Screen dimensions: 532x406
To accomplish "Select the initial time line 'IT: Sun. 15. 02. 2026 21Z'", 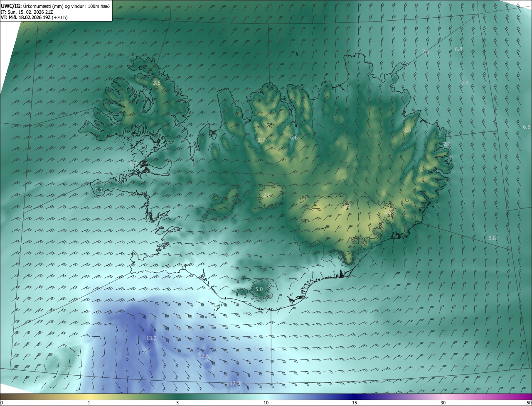I will tap(27, 12).
